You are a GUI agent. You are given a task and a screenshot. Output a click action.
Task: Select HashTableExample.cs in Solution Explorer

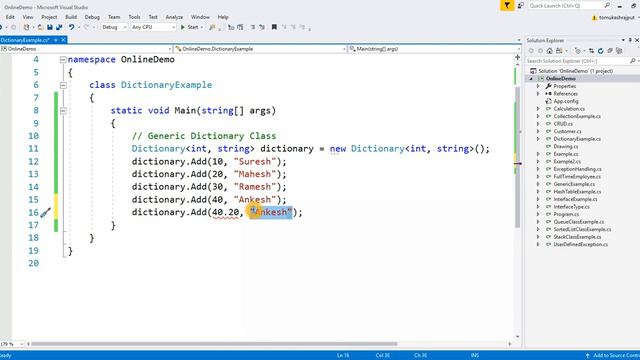tap(577, 192)
